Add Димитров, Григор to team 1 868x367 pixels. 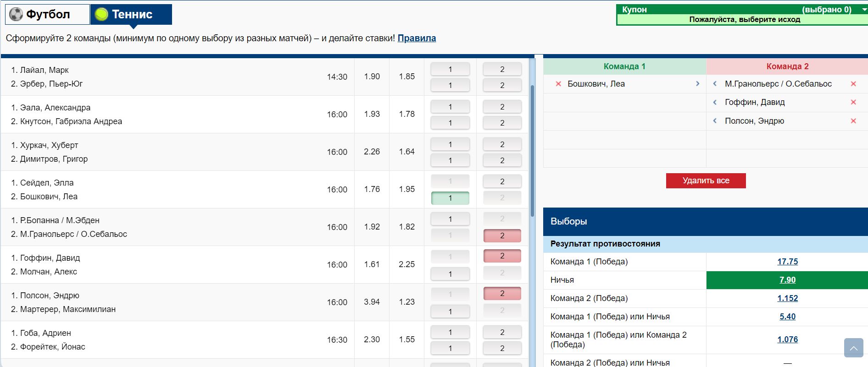pyautogui.click(x=450, y=160)
